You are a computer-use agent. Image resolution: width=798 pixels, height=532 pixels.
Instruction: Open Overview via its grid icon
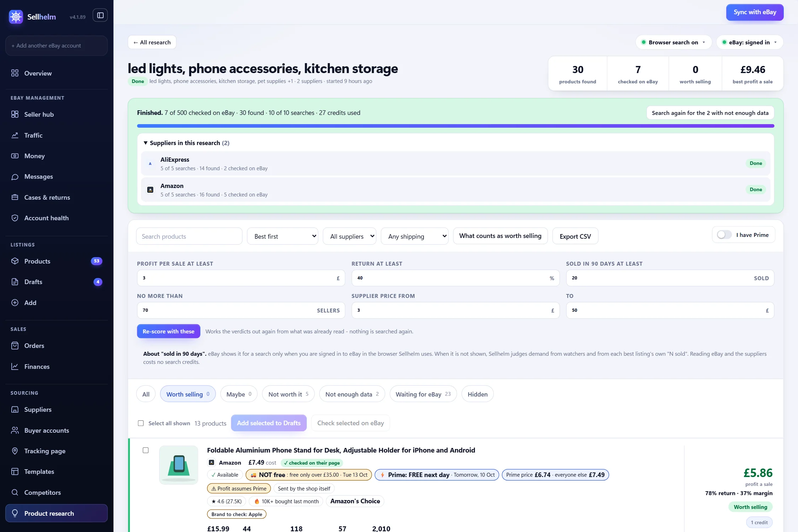pos(15,73)
